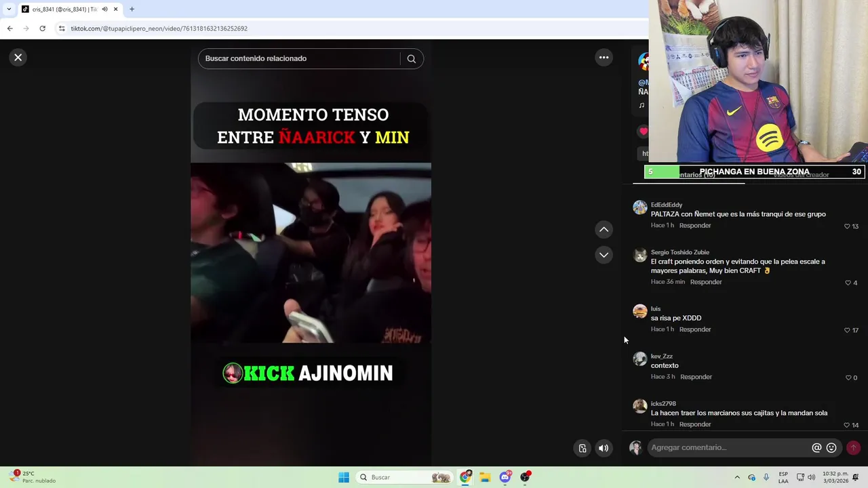The image size is (868, 488).
Task: Open the emoji picker in comment box
Action: (831, 448)
